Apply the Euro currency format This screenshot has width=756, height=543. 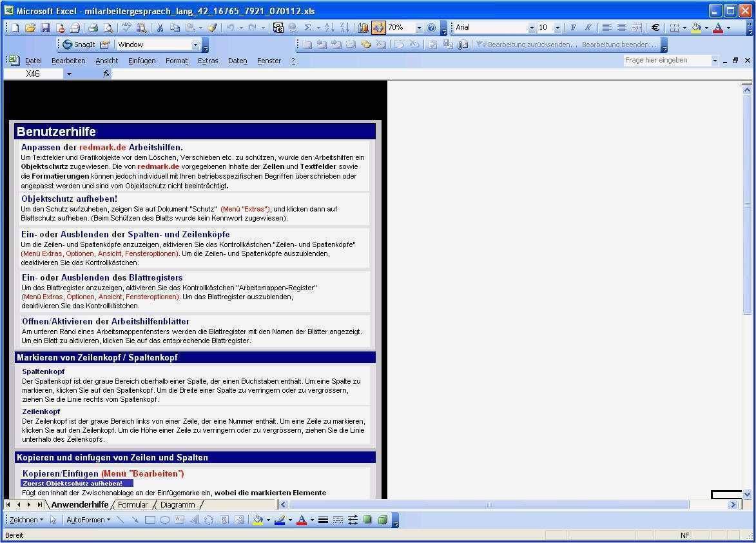(x=655, y=28)
